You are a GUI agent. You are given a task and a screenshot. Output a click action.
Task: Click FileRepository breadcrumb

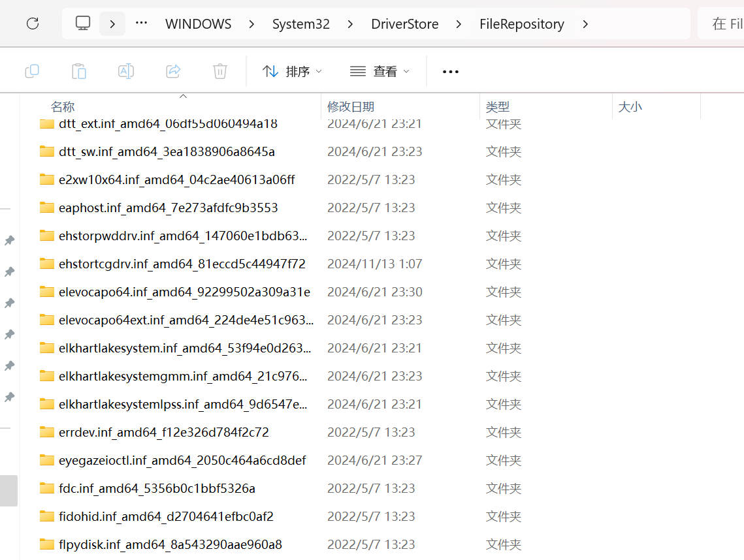521,23
